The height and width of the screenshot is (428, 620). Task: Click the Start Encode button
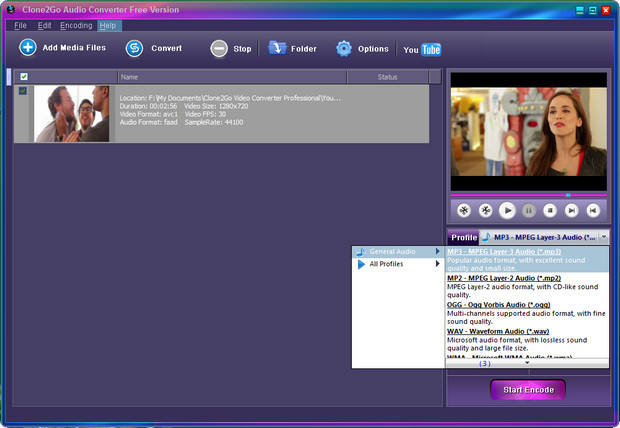[528, 390]
